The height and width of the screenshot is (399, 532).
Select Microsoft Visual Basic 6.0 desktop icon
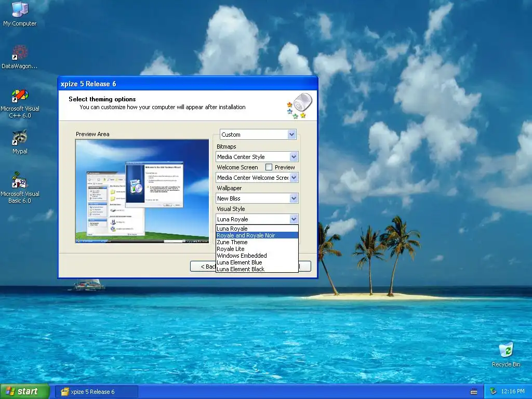coord(20,188)
